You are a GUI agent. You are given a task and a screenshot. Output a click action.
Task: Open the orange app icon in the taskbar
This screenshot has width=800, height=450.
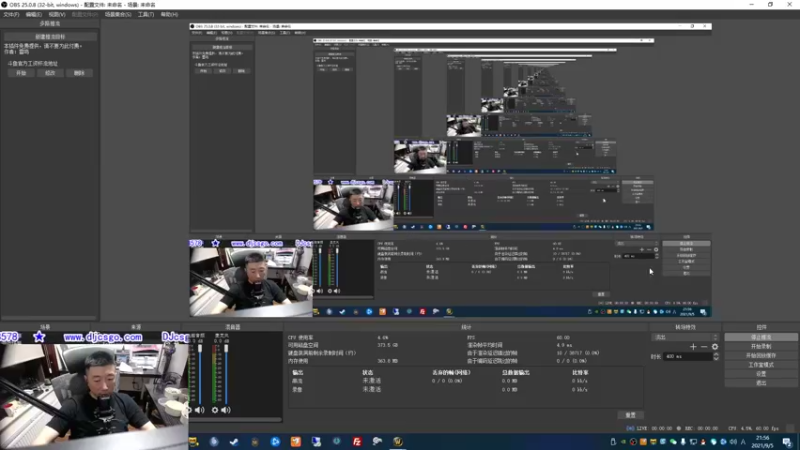(x=295, y=442)
